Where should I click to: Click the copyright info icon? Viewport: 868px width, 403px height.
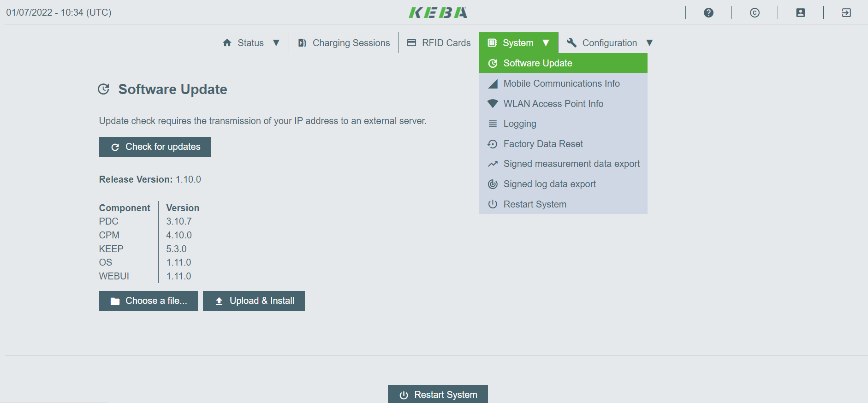[755, 12]
